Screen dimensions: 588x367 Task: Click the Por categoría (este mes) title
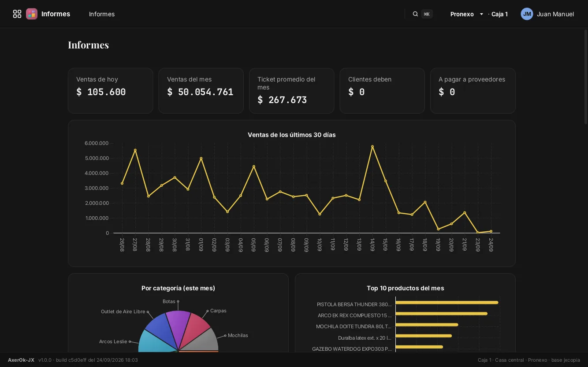pos(178,288)
